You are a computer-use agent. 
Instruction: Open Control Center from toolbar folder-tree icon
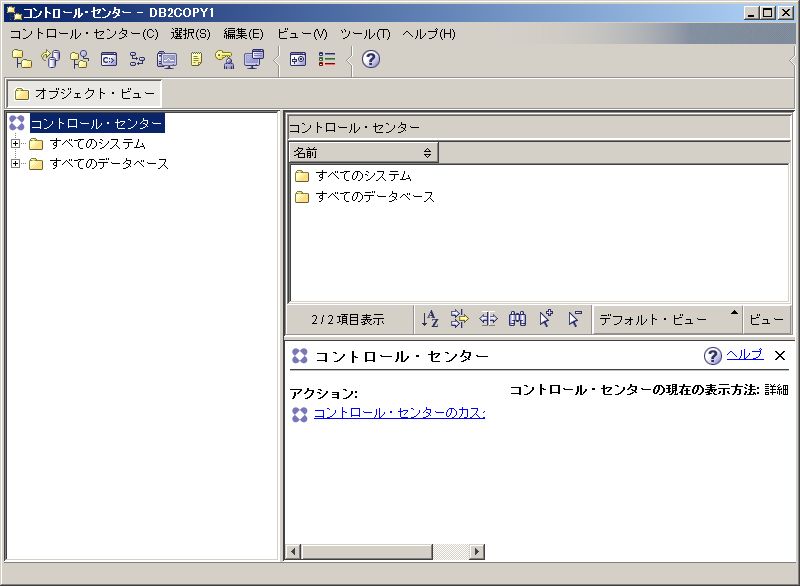click(21, 59)
